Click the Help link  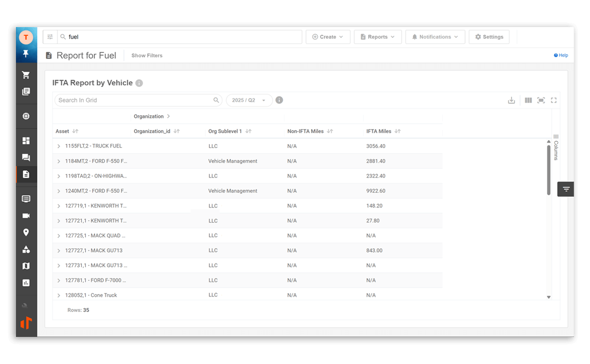tap(560, 55)
